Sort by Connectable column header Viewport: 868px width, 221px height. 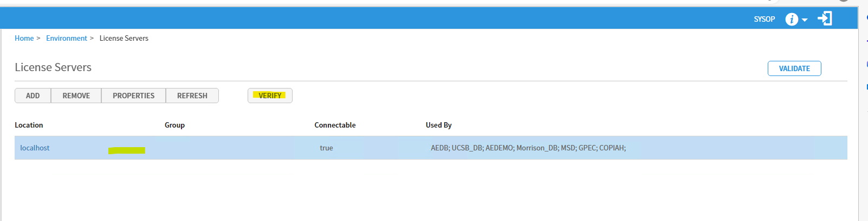click(335, 125)
